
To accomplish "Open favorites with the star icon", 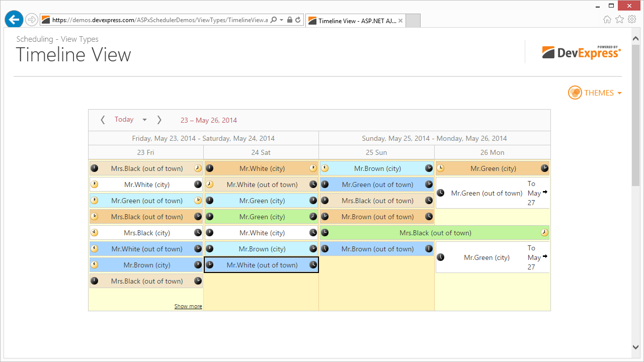I will pos(619,20).
